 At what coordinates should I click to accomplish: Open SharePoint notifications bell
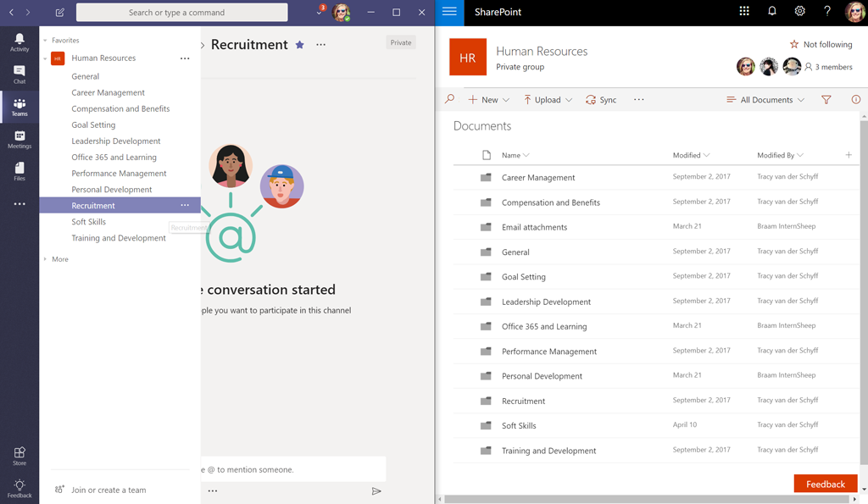point(771,11)
